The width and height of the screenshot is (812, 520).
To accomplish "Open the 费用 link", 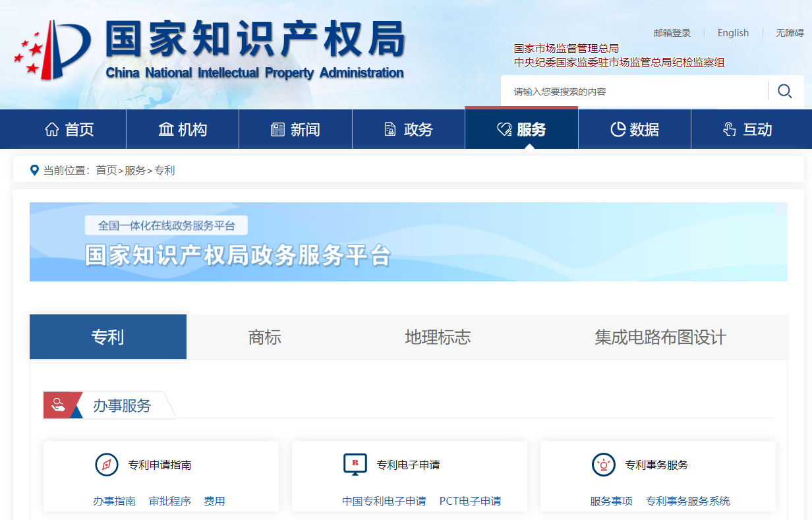I will tap(215, 501).
